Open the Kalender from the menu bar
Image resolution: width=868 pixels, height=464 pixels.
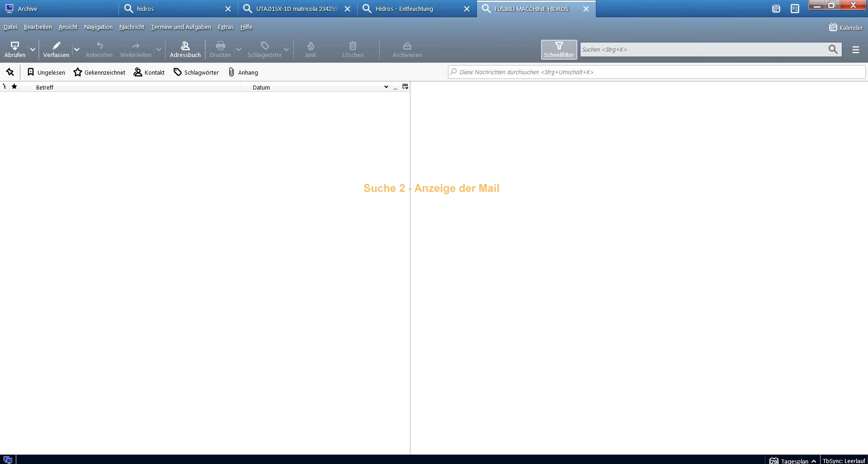click(x=846, y=28)
